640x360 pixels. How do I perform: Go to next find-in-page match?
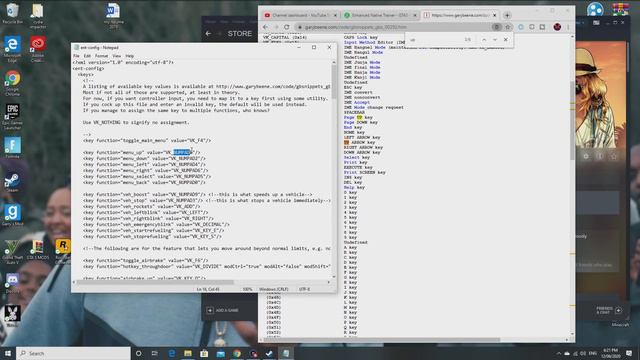point(495,40)
